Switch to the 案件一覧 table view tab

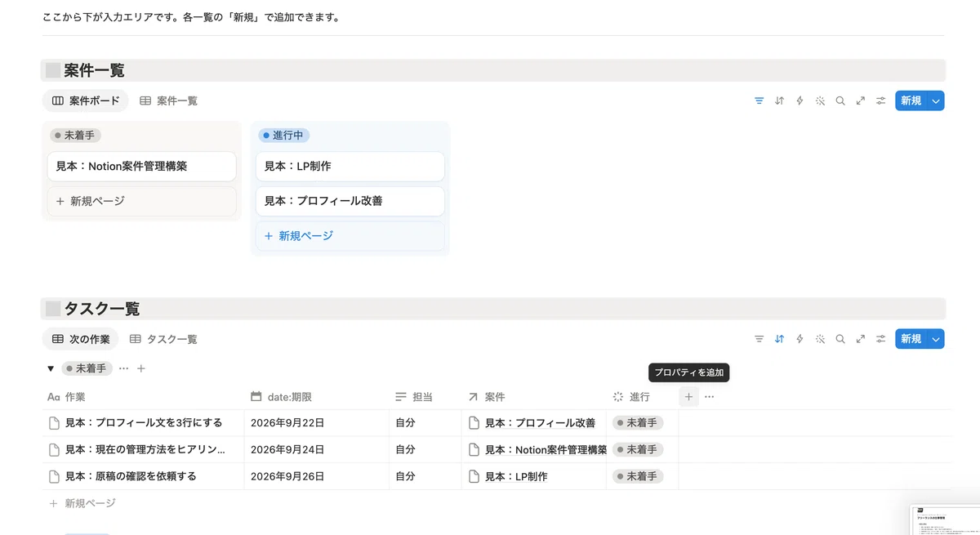[x=168, y=100]
